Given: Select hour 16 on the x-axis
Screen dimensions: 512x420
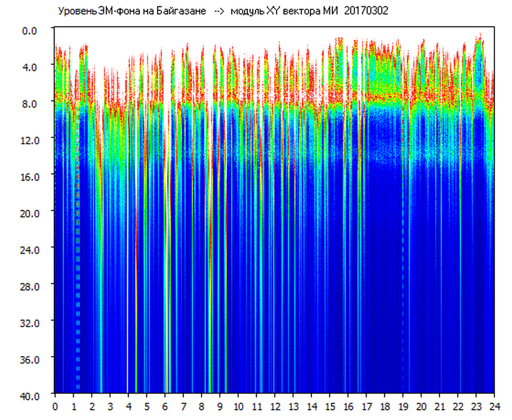Looking at the screenshot, I should 348,406.
